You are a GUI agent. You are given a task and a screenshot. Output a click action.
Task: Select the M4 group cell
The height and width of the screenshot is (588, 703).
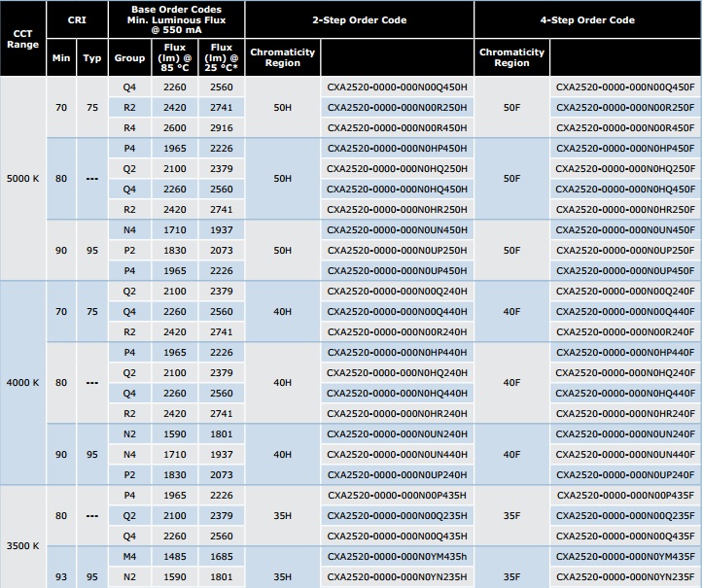tap(129, 556)
